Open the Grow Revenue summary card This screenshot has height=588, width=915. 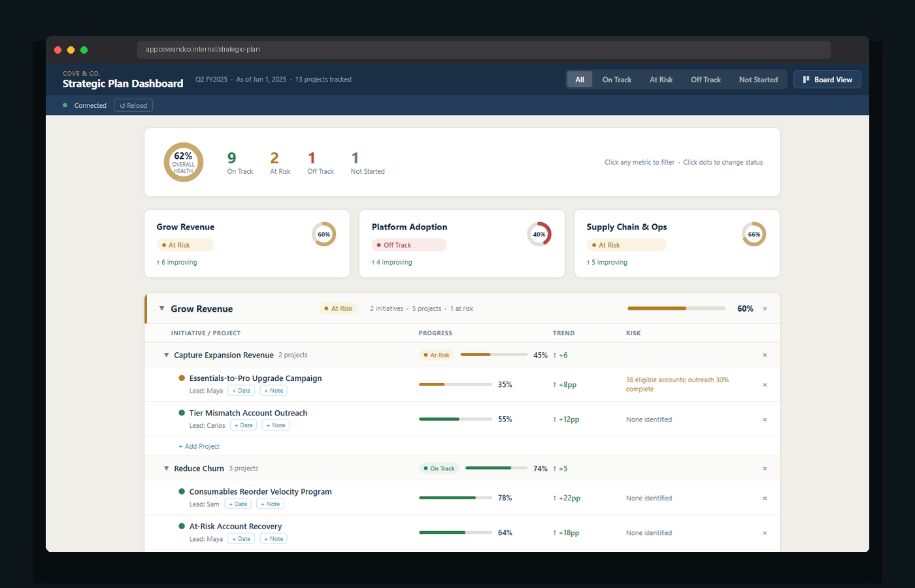point(247,244)
